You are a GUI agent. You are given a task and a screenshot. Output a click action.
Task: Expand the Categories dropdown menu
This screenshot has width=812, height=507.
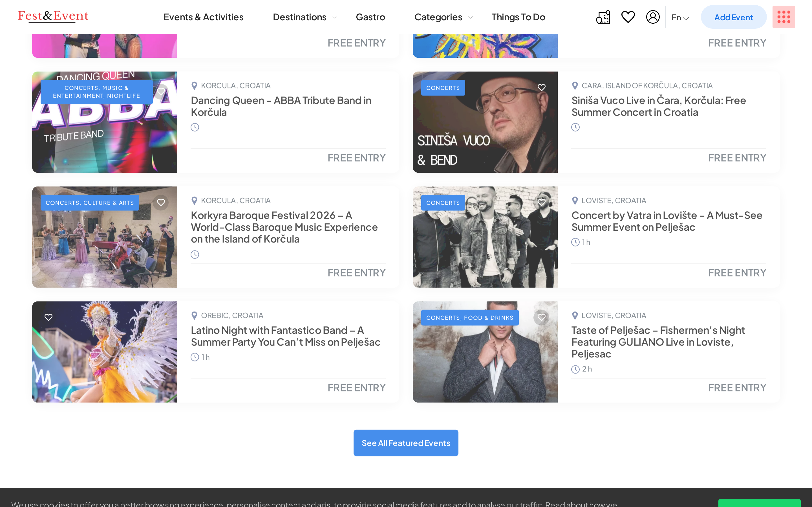[443, 17]
